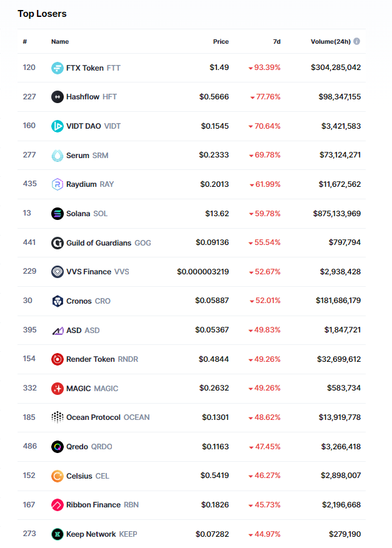Click the Qredo 47.45% change value

tap(267, 447)
